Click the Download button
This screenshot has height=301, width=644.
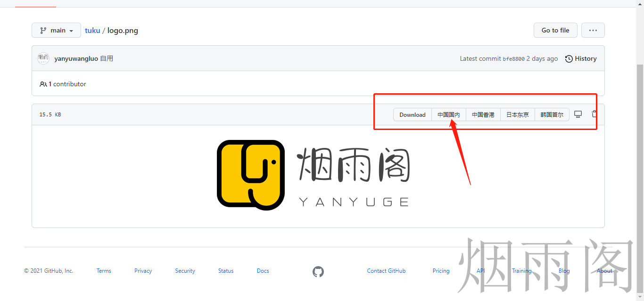pos(413,114)
